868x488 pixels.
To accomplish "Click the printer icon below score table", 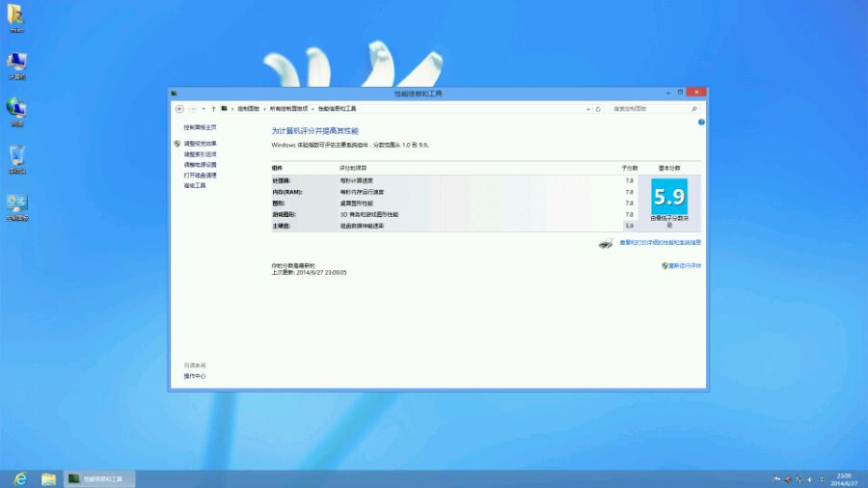I will point(607,243).
